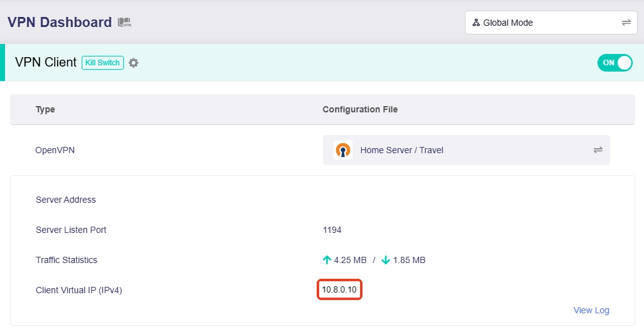Image resolution: width=644 pixels, height=334 pixels.
Task: Select the client virtual IP 10.8.0.10
Action: click(339, 290)
